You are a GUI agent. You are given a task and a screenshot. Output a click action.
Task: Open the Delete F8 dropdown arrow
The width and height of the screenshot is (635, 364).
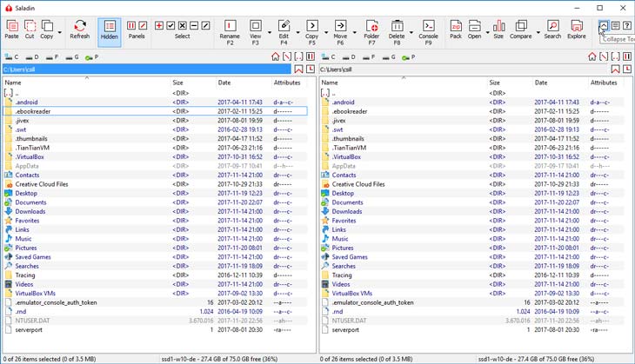tap(410, 31)
